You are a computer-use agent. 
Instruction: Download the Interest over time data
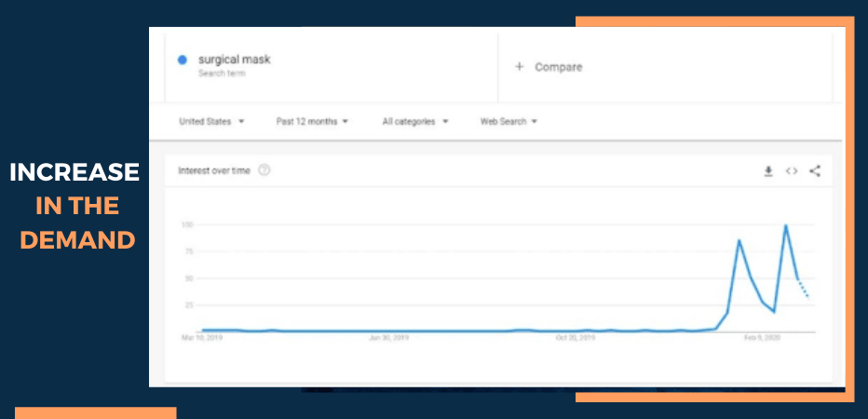pyautogui.click(x=768, y=171)
